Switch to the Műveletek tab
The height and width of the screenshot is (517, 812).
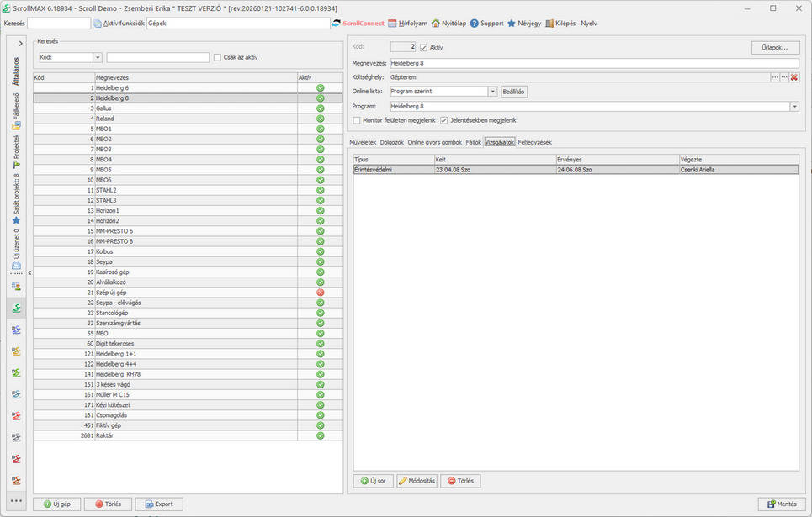click(363, 142)
